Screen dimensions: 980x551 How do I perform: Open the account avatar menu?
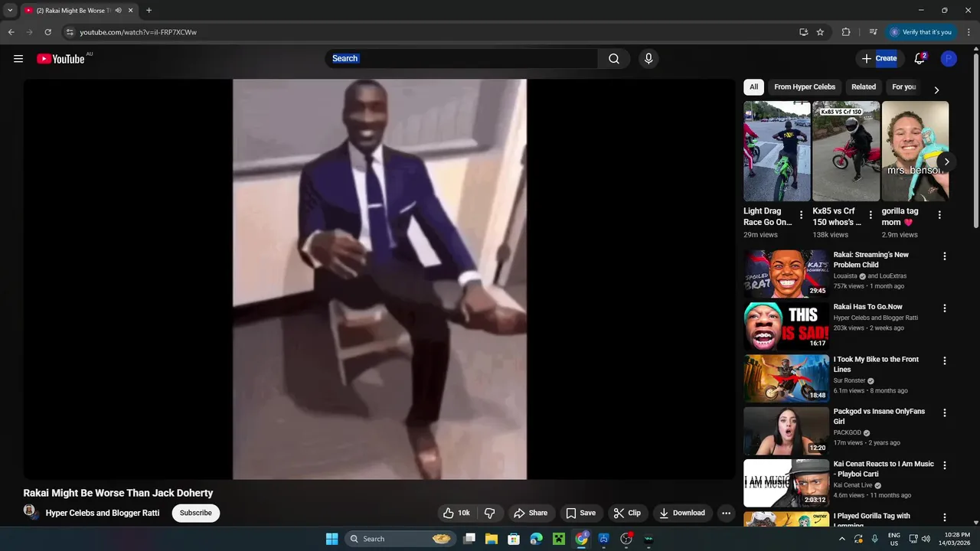pos(949,59)
